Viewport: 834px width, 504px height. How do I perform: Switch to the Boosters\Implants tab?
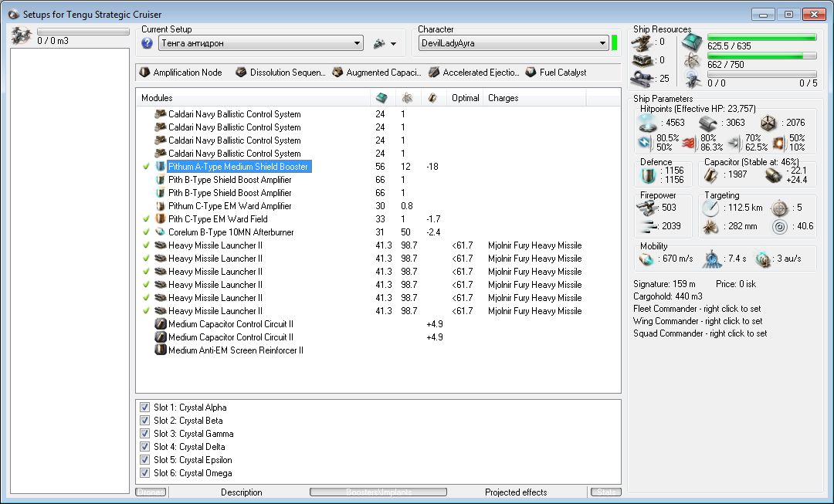tap(378, 492)
